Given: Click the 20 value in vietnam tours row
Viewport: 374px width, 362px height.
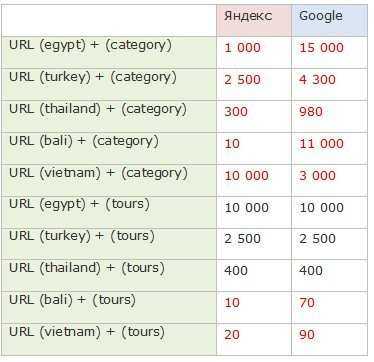Looking at the screenshot, I should 232,335.
